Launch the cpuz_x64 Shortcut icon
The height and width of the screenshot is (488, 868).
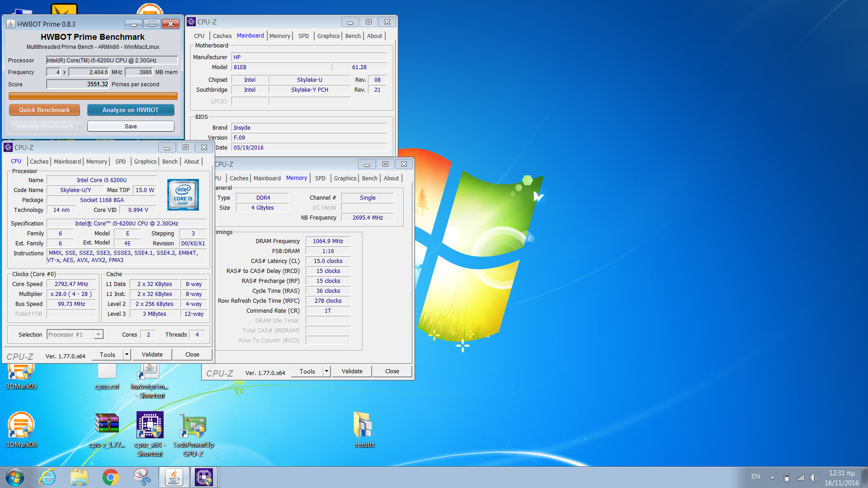(150, 434)
